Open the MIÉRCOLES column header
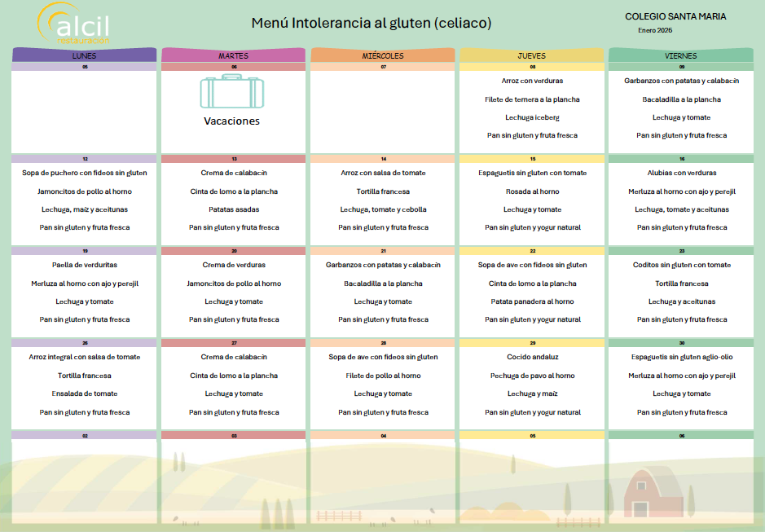 (x=382, y=55)
